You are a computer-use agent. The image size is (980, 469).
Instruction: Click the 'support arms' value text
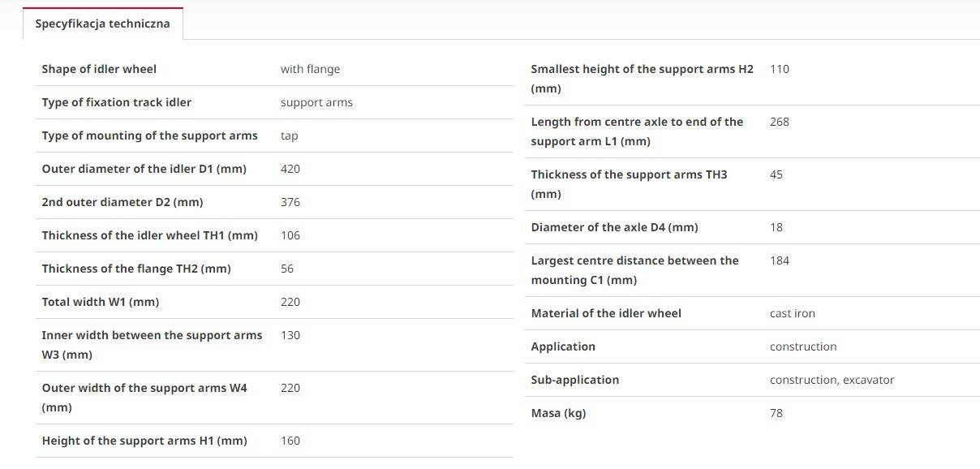316,102
